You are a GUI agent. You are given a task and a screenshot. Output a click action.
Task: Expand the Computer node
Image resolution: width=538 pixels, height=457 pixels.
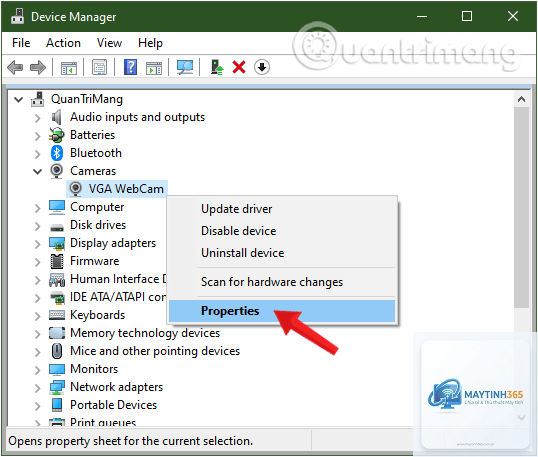[37, 208]
